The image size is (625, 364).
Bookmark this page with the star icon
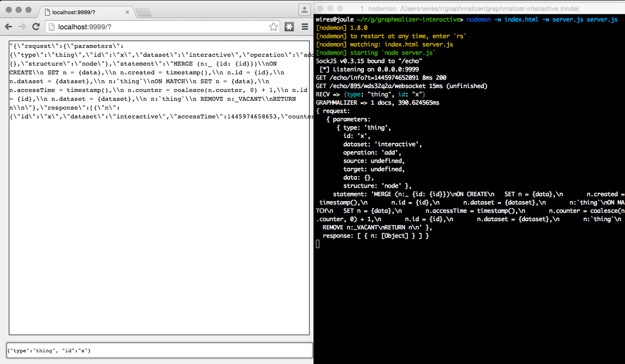[274, 27]
